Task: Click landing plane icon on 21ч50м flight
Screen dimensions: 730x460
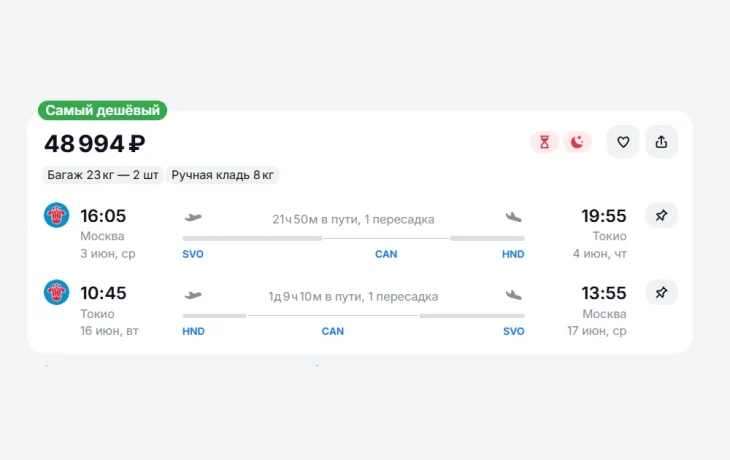Action: (x=514, y=217)
